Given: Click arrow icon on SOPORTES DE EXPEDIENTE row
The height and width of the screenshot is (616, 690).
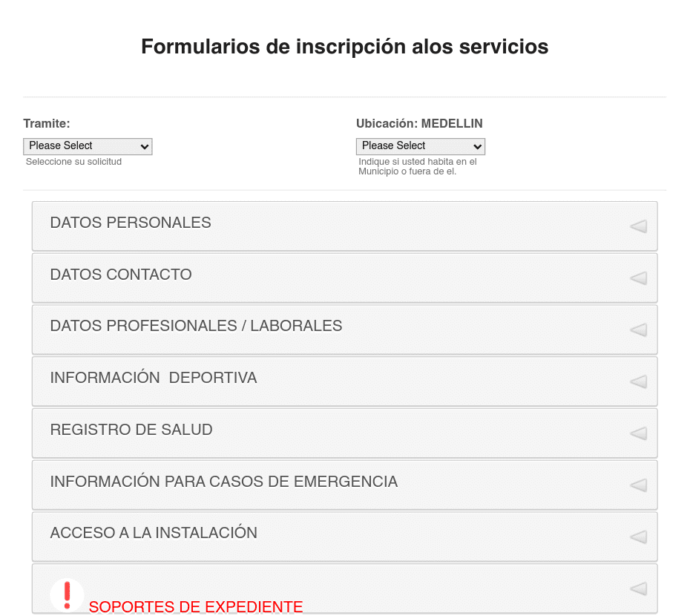Looking at the screenshot, I should [x=638, y=589].
